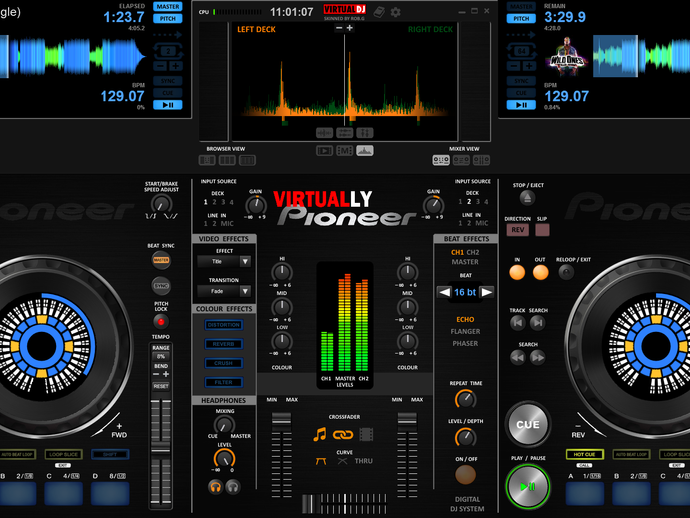Click the Repeat Time knob

pyautogui.click(x=465, y=399)
